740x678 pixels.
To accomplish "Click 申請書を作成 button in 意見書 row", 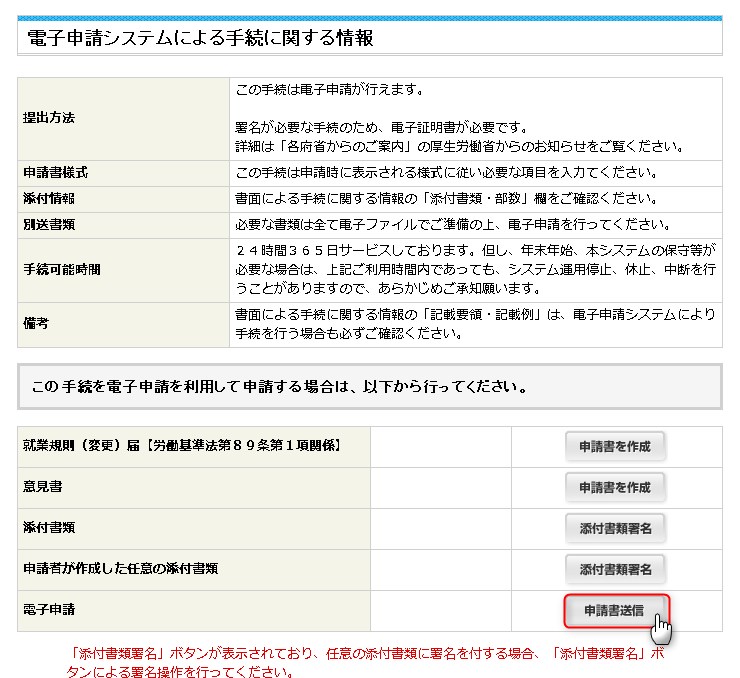I will click(x=615, y=488).
